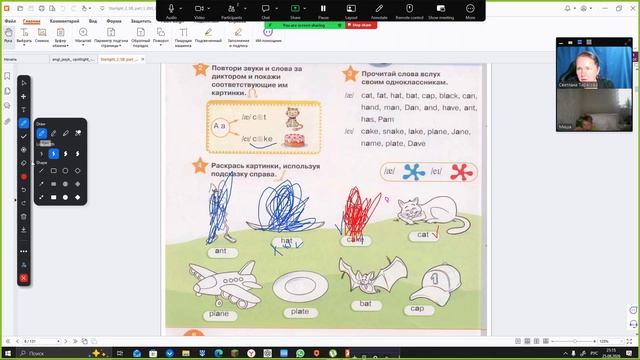Click the Windows Start button
The image size is (640, 360).
point(7,353)
